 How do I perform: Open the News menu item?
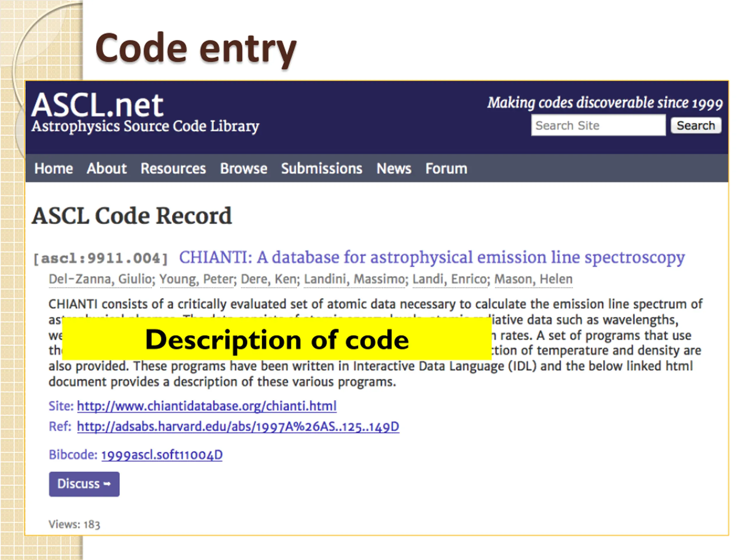click(x=394, y=169)
